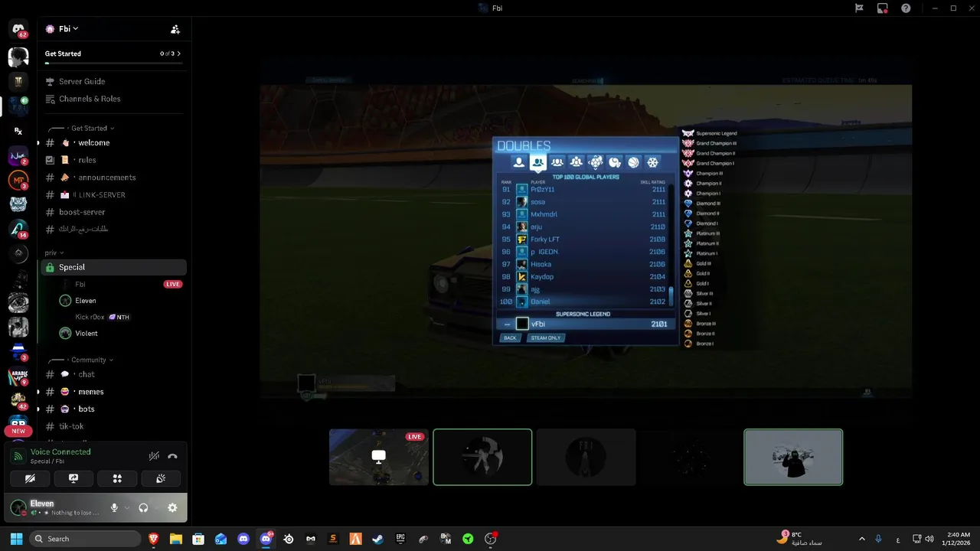Open Windows Start menu
The image size is (980, 551).
pyautogui.click(x=17, y=539)
